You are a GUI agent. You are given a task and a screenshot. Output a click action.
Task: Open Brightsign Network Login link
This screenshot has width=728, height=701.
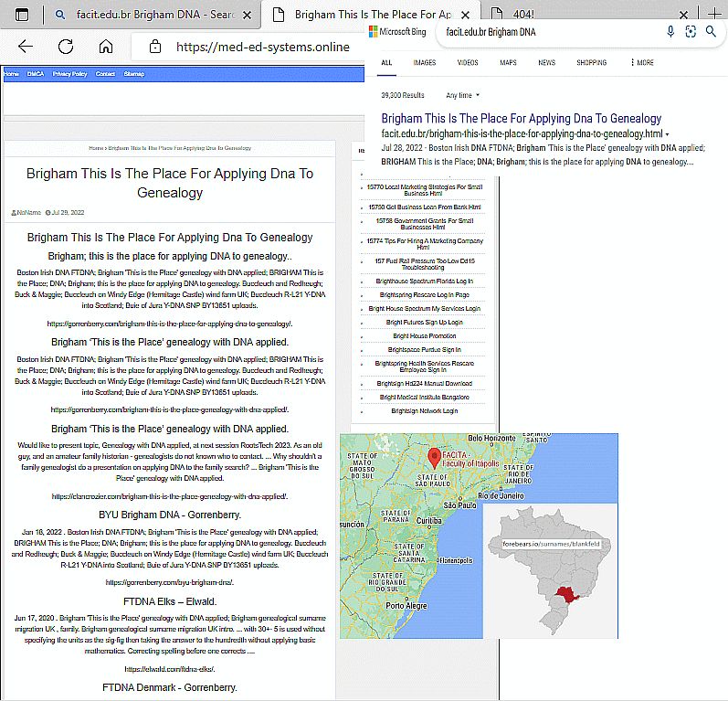425,410
